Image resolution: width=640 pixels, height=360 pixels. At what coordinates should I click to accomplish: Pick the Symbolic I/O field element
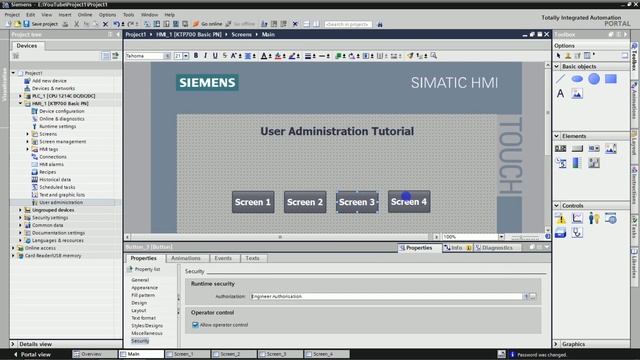(x=594, y=149)
